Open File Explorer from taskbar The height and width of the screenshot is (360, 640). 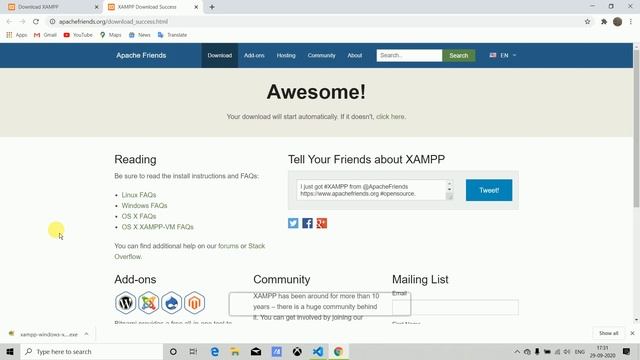pos(235,351)
